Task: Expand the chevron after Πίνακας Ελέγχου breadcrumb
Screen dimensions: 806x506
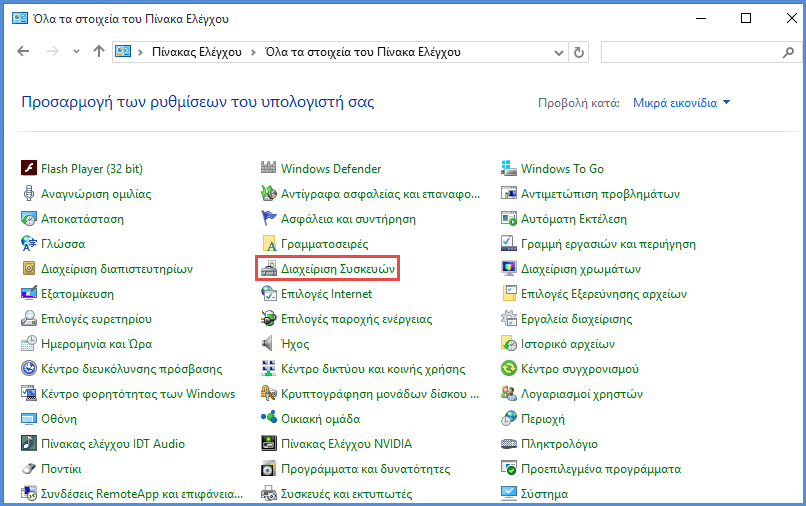Action: [253, 52]
